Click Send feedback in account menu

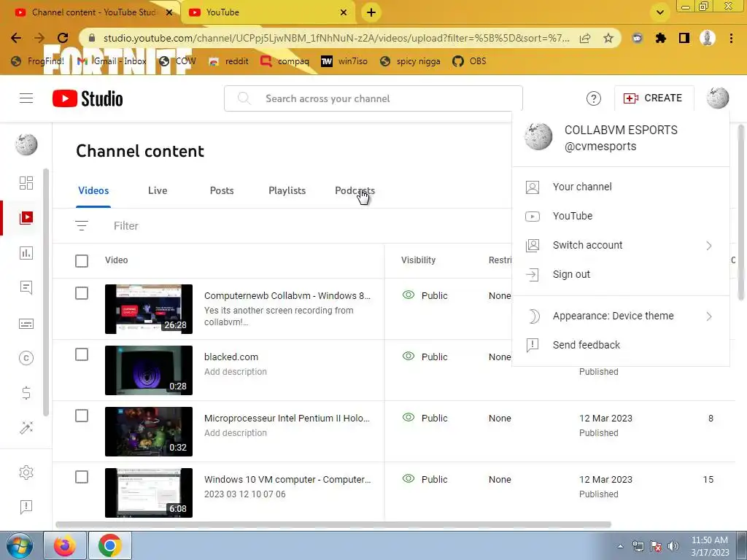click(x=620, y=345)
